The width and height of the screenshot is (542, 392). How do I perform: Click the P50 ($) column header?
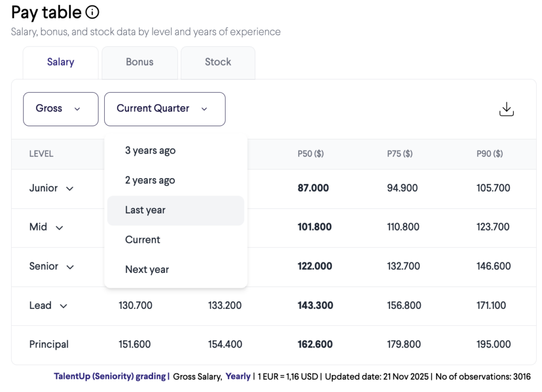pos(311,154)
